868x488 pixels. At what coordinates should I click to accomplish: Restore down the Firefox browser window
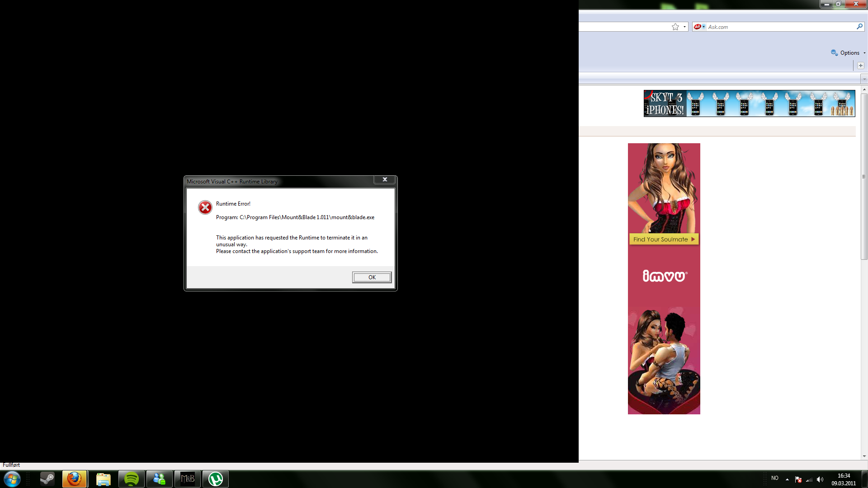click(838, 4)
